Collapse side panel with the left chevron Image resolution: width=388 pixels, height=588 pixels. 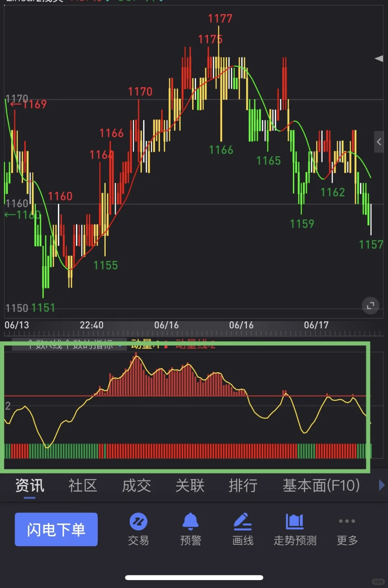pos(379,142)
